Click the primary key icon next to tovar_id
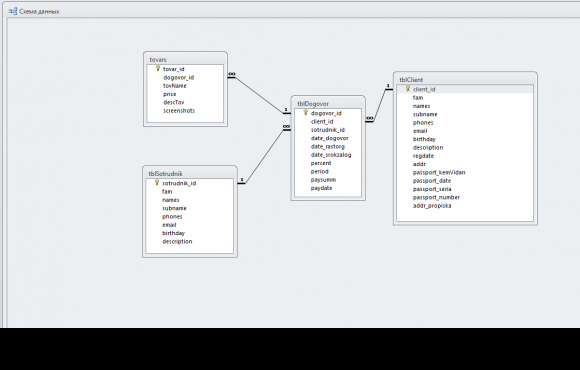580x370 pixels. [x=158, y=68]
